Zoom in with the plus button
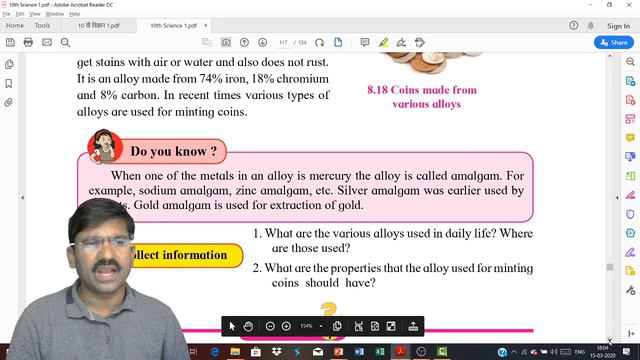 [x=286, y=326]
